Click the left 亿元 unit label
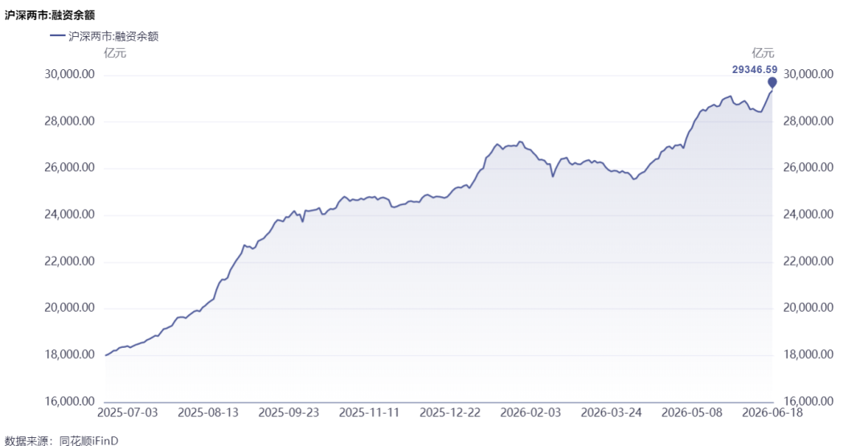The image size is (868, 446). (x=115, y=54)
